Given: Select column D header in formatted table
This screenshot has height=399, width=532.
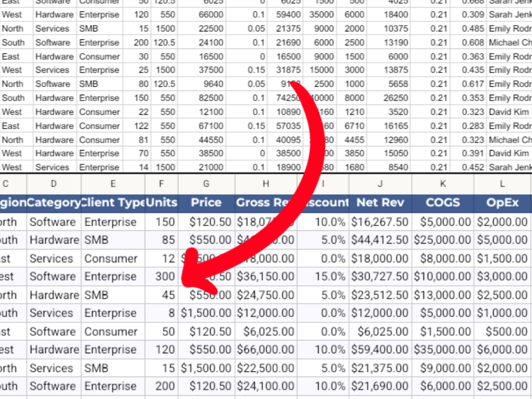Looking at the screenshot, I should (54, 184).
